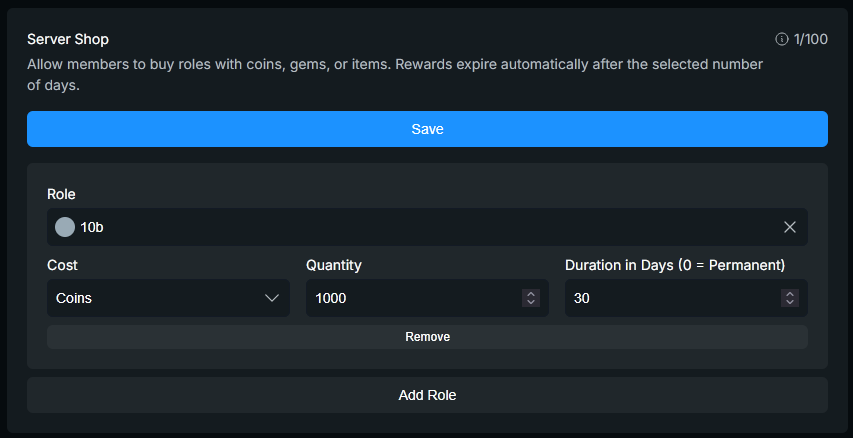
Task: Click the Remove button under the role
Action: pyautogui.click(x=427, y=337)
